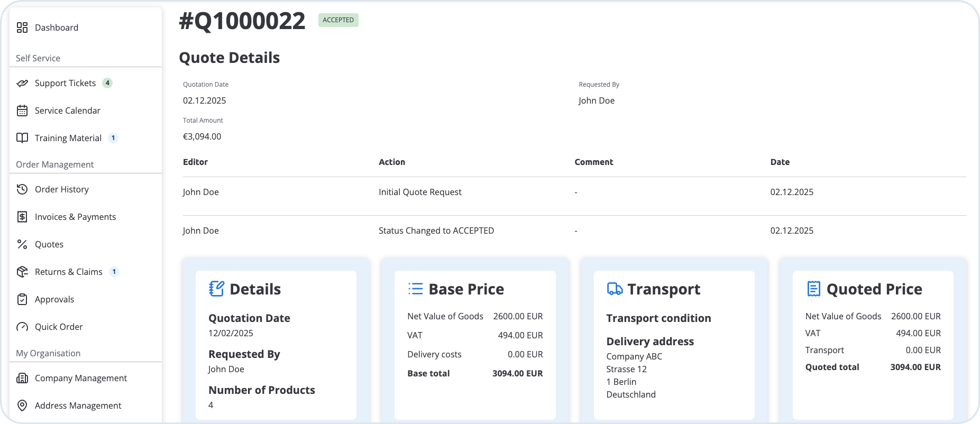Click the Returns & Claims box icon
This screenshot has height=424, width=980.
(22, 272)
